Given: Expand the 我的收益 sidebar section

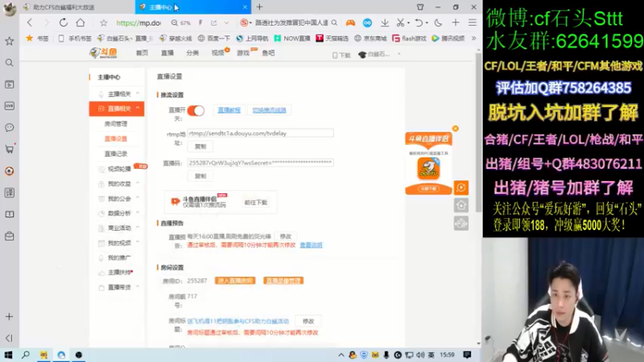Looking at the screenshot, I should [x=138, y=183].
